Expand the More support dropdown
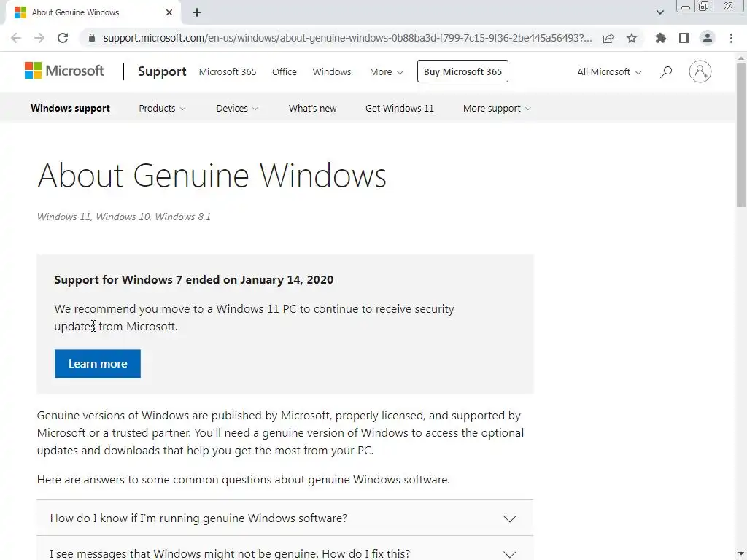The image size is (747, 560). 497,108
